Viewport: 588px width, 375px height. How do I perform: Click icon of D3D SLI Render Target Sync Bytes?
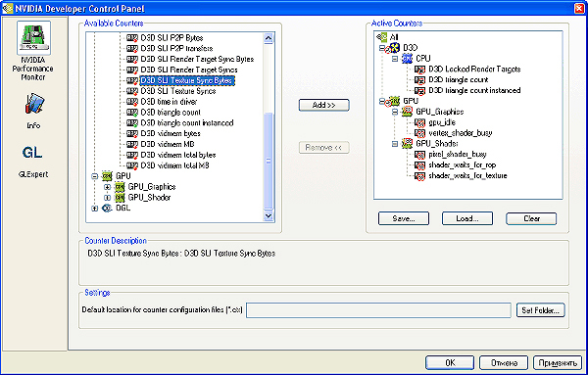[x=132, y=59]
